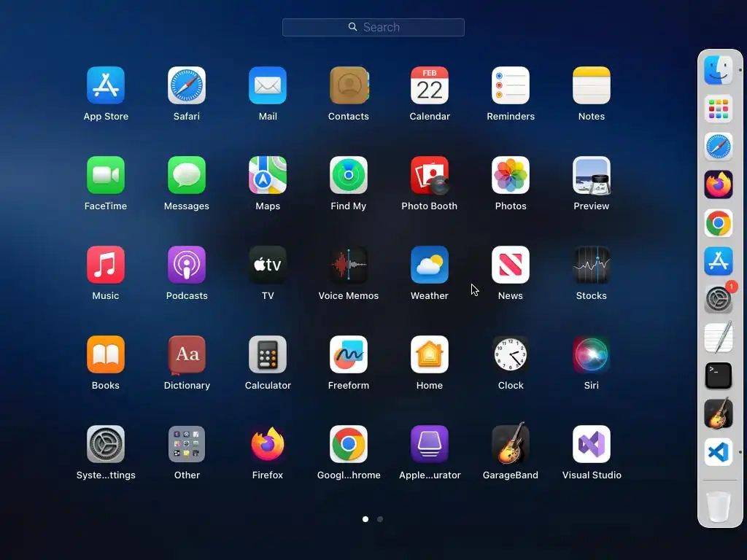This screenshot has width=747, height=560.
Task: Open GarageBand from the Dock
Action: (x=719, y=414)
